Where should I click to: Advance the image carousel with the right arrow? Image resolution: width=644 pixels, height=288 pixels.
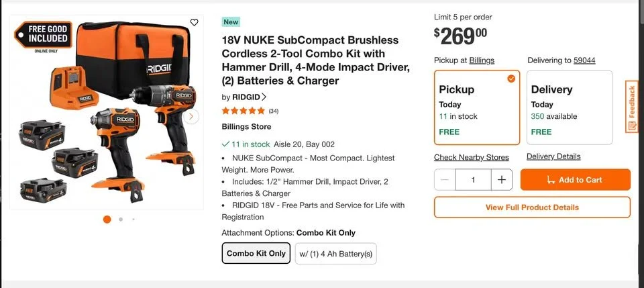pos(191,117)
